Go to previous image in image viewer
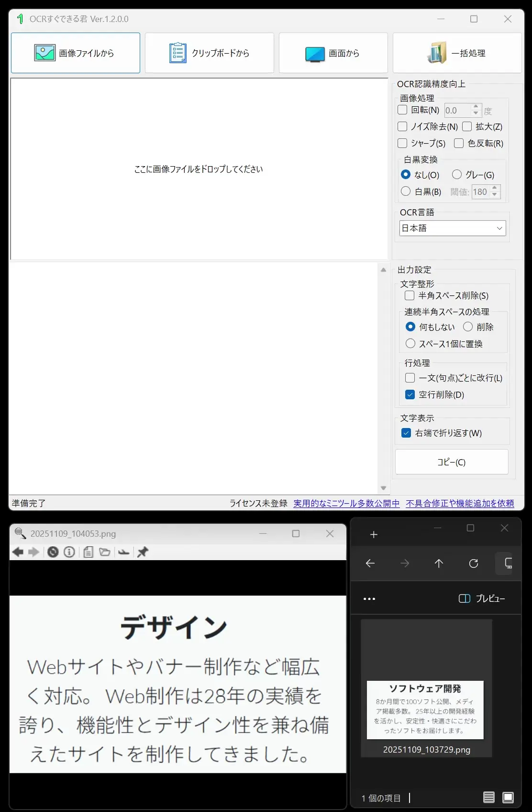Screen dimensions: 532x812 (18, 552)
